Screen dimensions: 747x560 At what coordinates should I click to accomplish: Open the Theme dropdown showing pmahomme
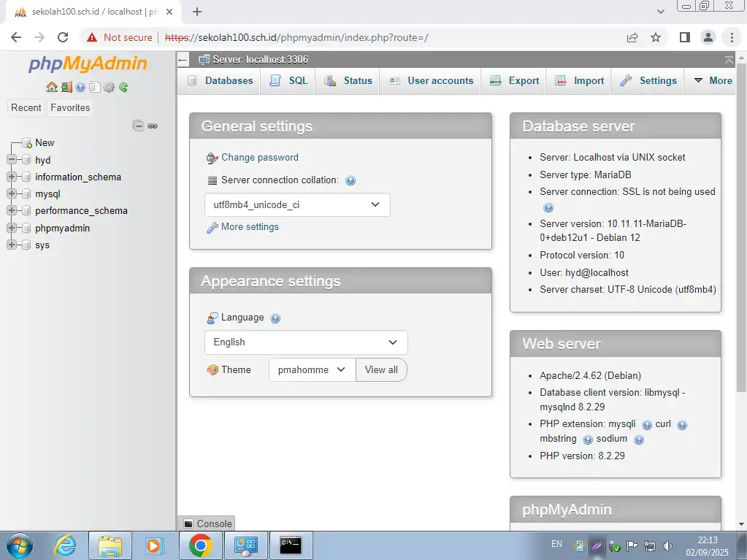(312, 370)
